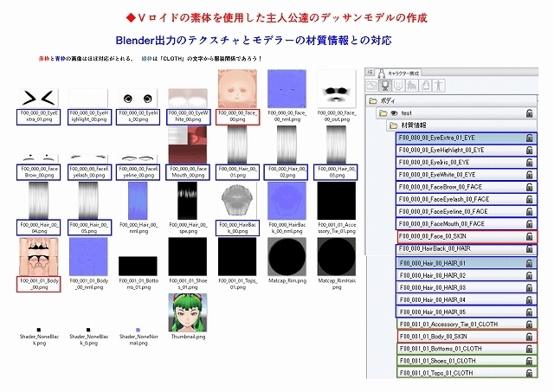Click file name F00_000_00_EyeHighlight_00.png
This screenshot has height=392, width=554.
(x=89, y=116)
